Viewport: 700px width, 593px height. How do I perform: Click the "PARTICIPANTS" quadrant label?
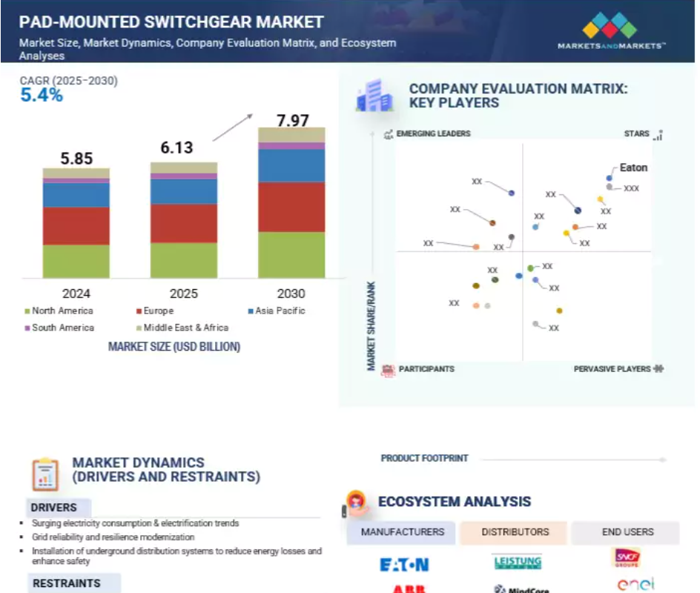[x=426, y=369]
